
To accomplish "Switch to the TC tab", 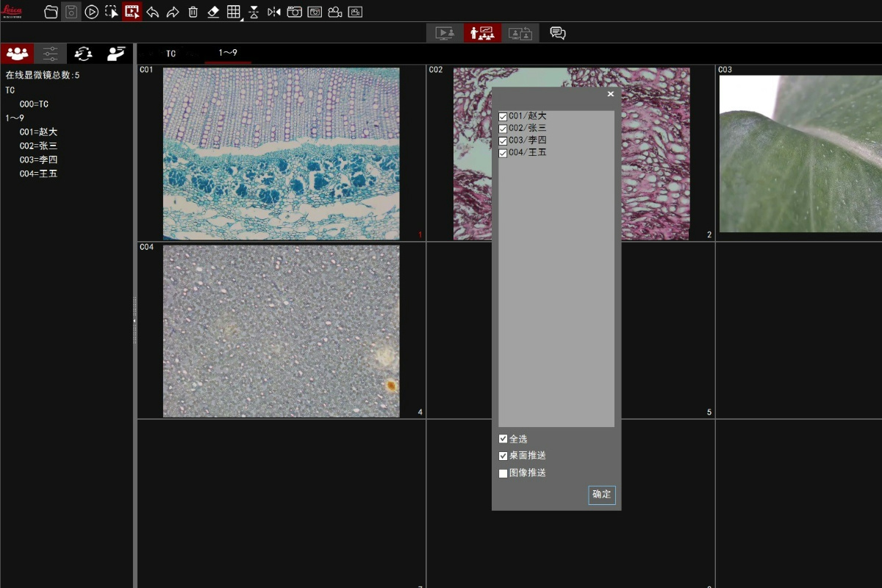I will (x=171, y=54).
